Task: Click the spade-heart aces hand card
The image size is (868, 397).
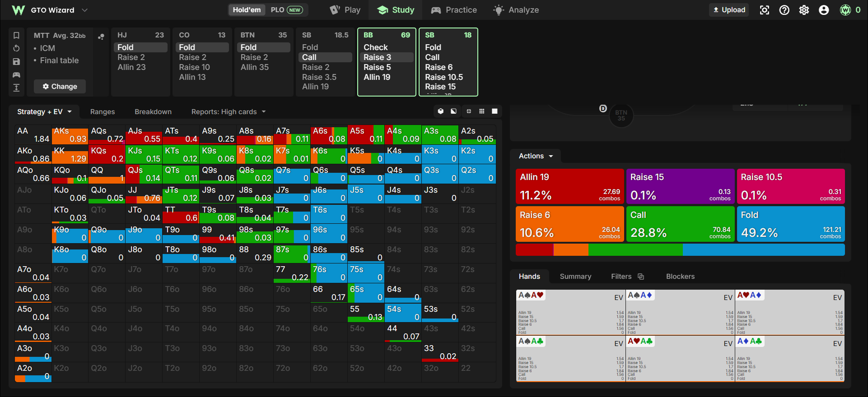Action: point(570,312)
